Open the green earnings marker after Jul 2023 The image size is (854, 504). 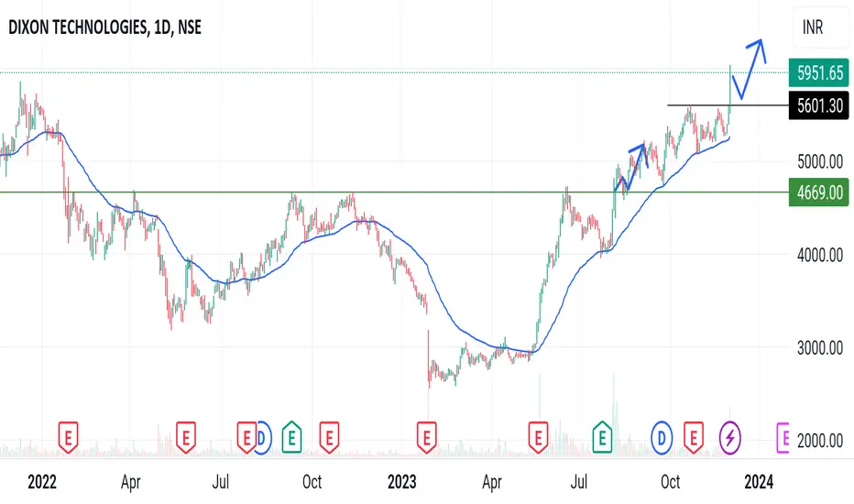[x=602, y=437]
